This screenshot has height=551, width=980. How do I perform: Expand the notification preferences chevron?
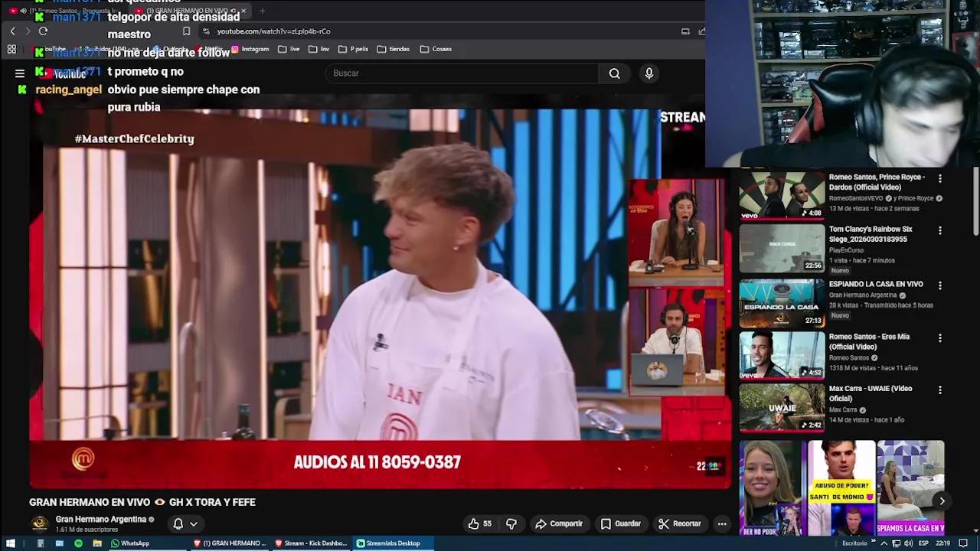coord(194,524)
